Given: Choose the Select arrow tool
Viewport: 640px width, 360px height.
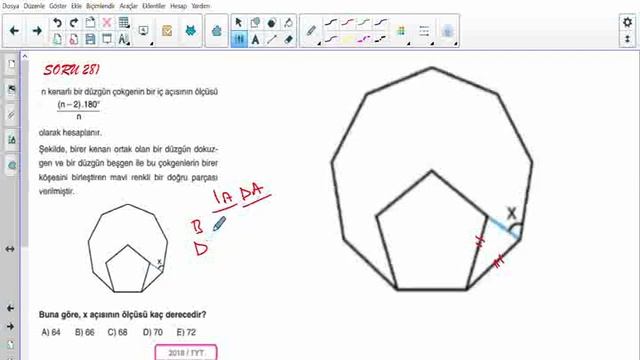Looking at the screenshot, I should (239, 23).
